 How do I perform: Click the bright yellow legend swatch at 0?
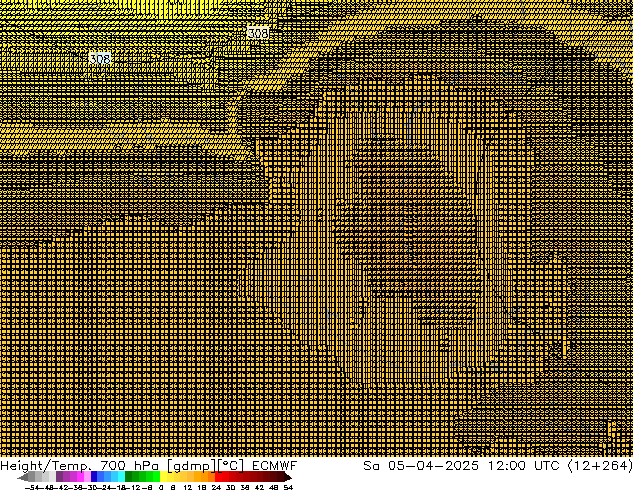pos(163,477)
